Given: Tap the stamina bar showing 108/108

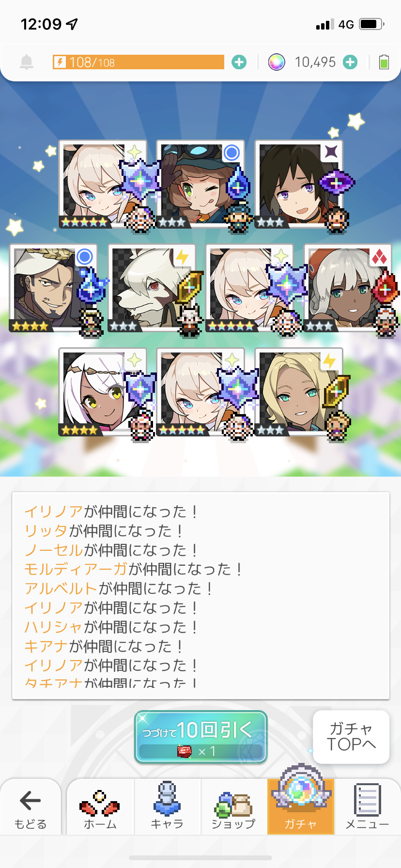Looking at the screenshot, I should (x=139, y=62).
